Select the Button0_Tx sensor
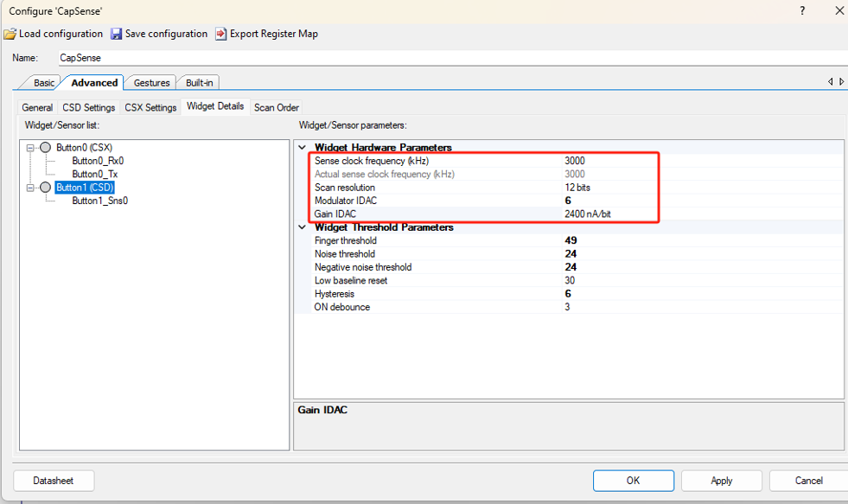848x504 pixels. coord(94,174)
